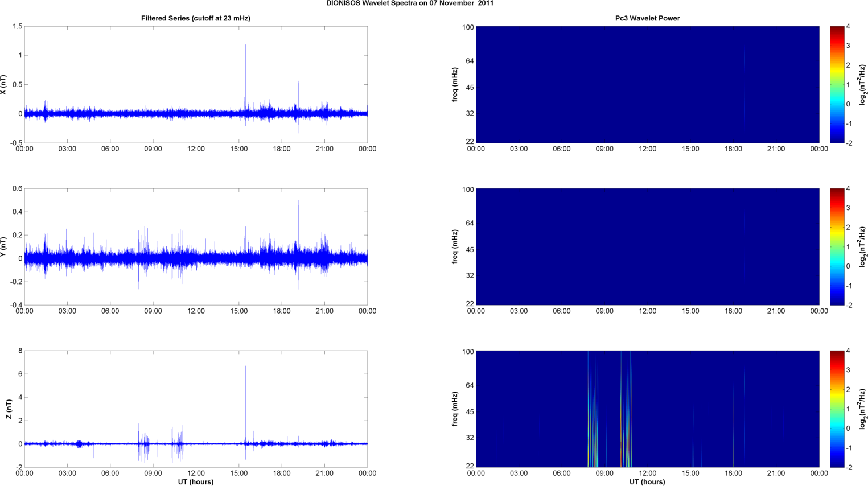Screen dimensions: 868x486
Task: Click the '-0.4' tick on Y (nT) axis
Action: tap(16, 306)
